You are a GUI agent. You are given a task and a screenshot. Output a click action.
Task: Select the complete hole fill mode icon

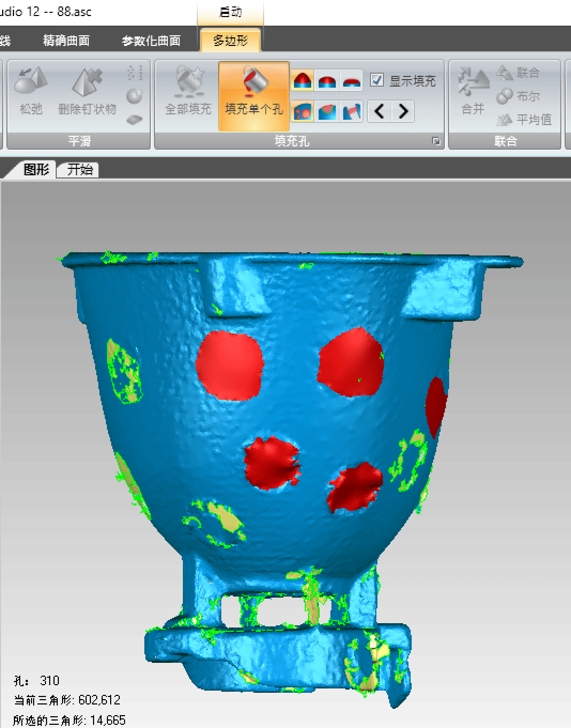click(x=303, y=111)
